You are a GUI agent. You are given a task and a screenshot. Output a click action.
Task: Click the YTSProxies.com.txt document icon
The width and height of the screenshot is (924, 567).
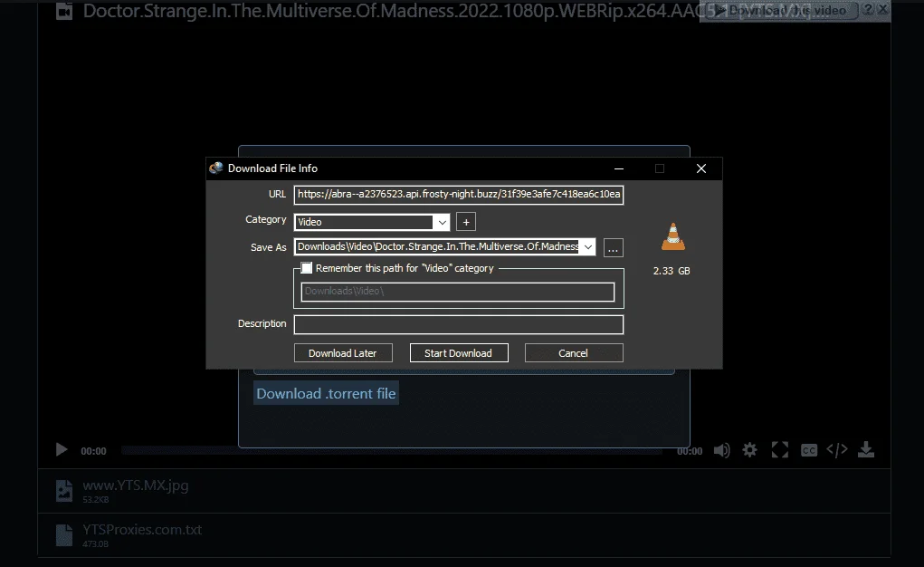(x=64, y=535)
